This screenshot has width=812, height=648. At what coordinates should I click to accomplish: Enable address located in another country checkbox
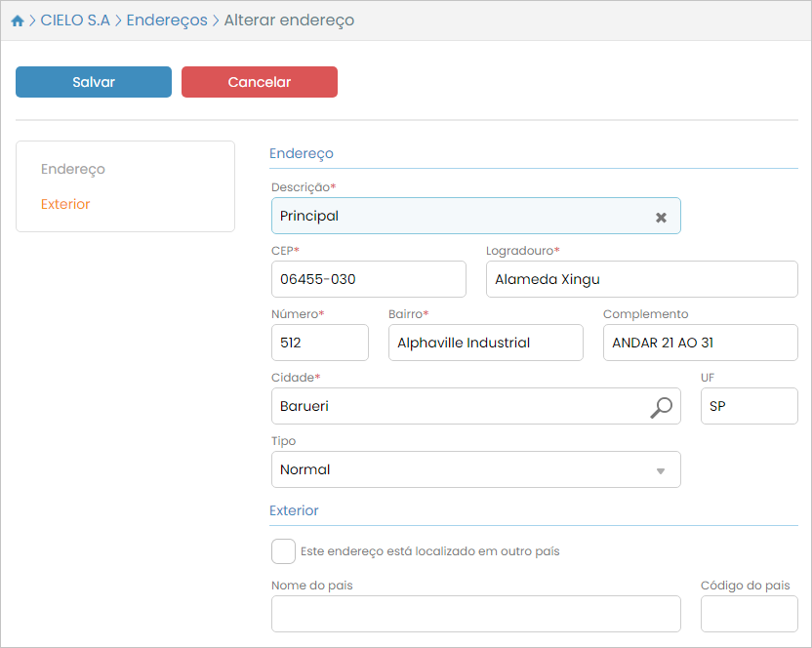click(x=283, y=551)
